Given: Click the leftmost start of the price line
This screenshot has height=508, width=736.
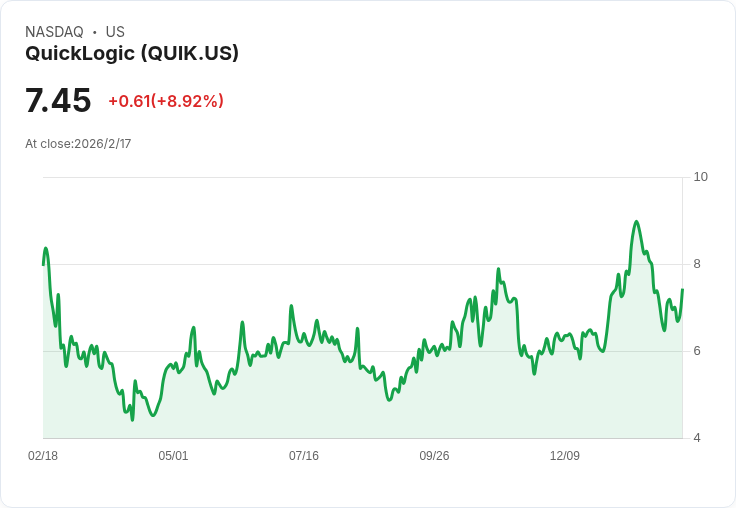Looking at the screenshot, I should pos(43,264).
